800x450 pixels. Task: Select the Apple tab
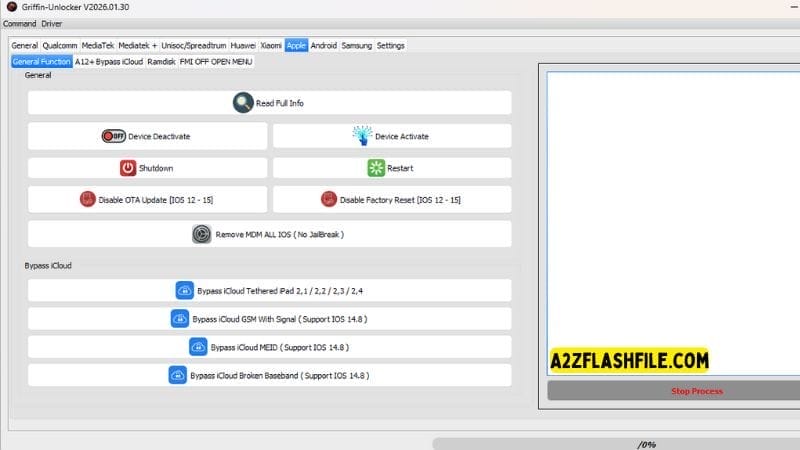pyautogui.click(x=296, y=45)
